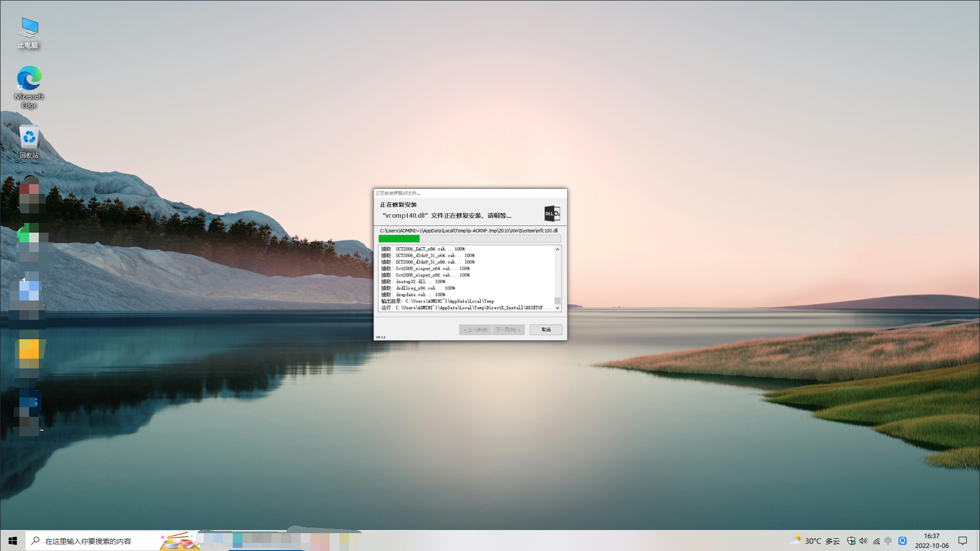The image size is (980, 551).
Task: Open the Windows Start menu
Action: coord(12,541)
